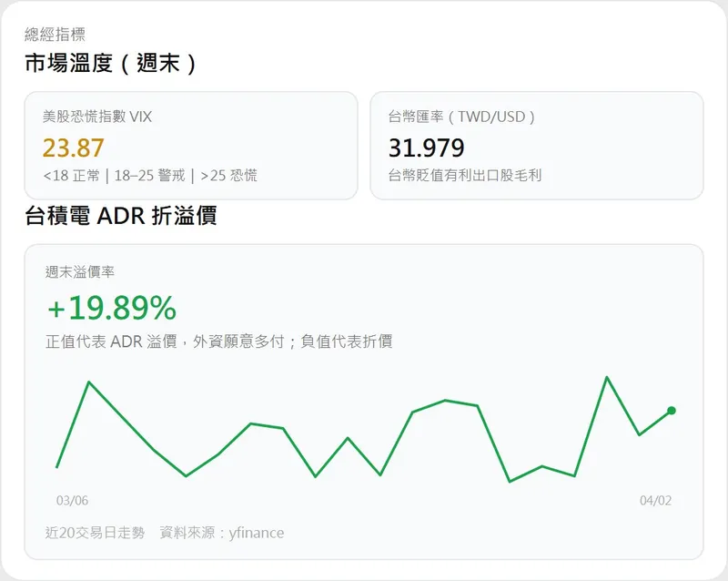Viewport: 728px width, 581px height.
Task: Click the premium value +19.89%
Action: coord(112,308)
